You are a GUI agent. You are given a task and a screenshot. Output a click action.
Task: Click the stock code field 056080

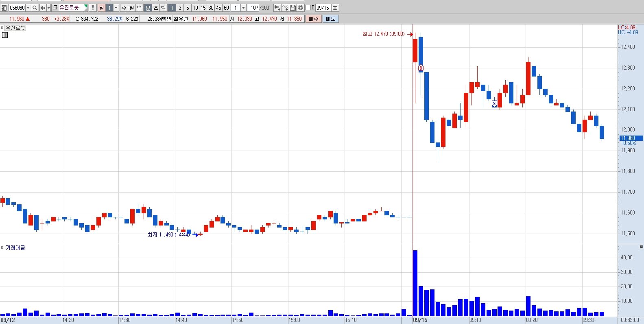[x=17, y=8]
